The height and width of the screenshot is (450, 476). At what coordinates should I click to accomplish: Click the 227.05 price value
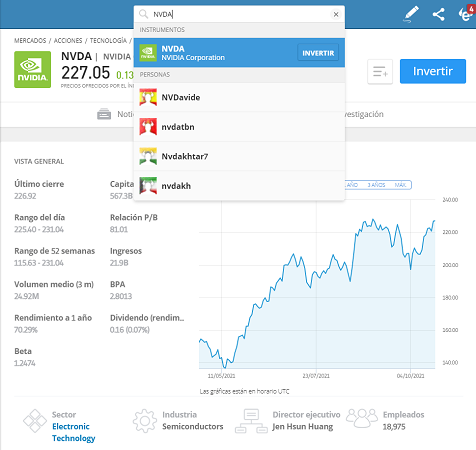pyautogui.click(x=86, y=72)
